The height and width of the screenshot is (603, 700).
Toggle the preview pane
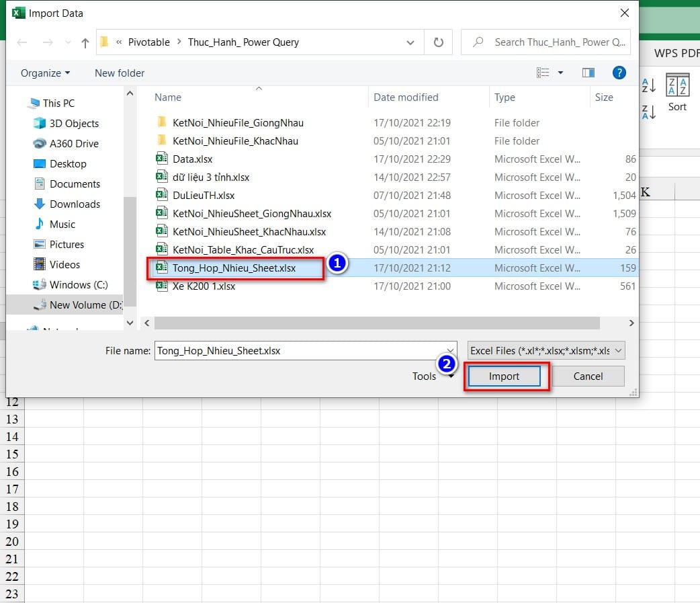pyautogui.click(x=588, y=72)
